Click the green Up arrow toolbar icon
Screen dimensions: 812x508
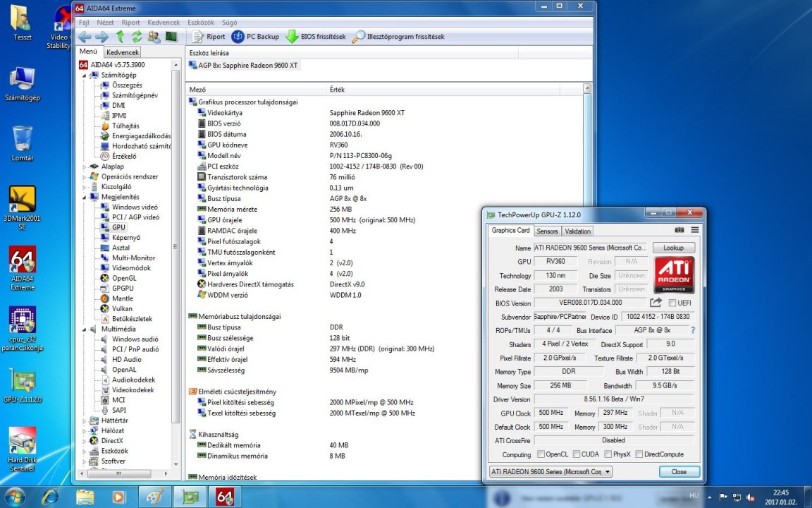coord(120,36)
